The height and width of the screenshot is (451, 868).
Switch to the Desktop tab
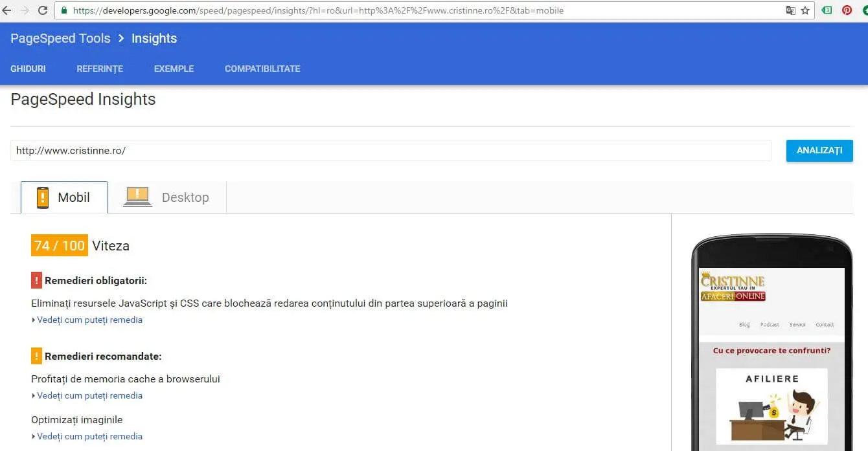tap(167, 197)
